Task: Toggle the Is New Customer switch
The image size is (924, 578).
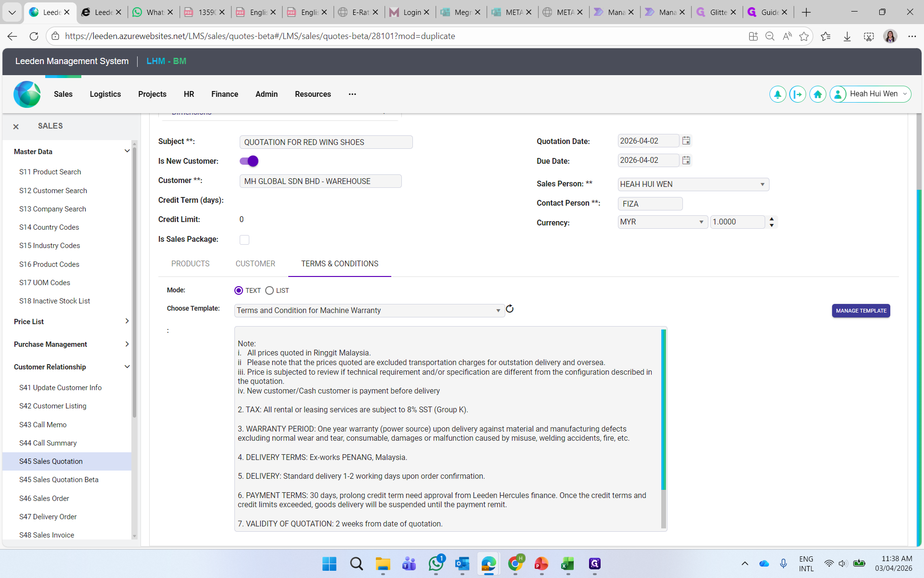Action: coord(249,161)
